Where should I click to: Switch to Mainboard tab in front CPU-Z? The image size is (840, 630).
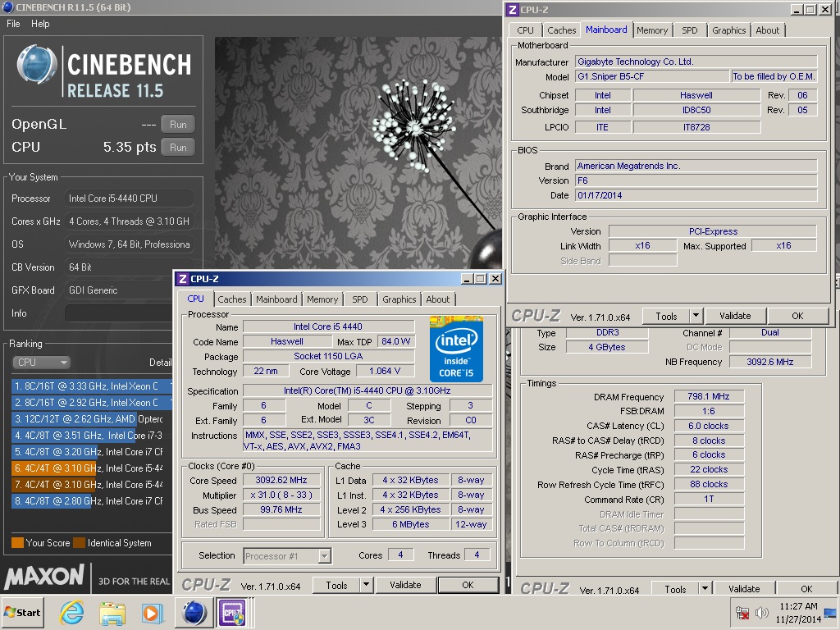(x=276, y=299)
